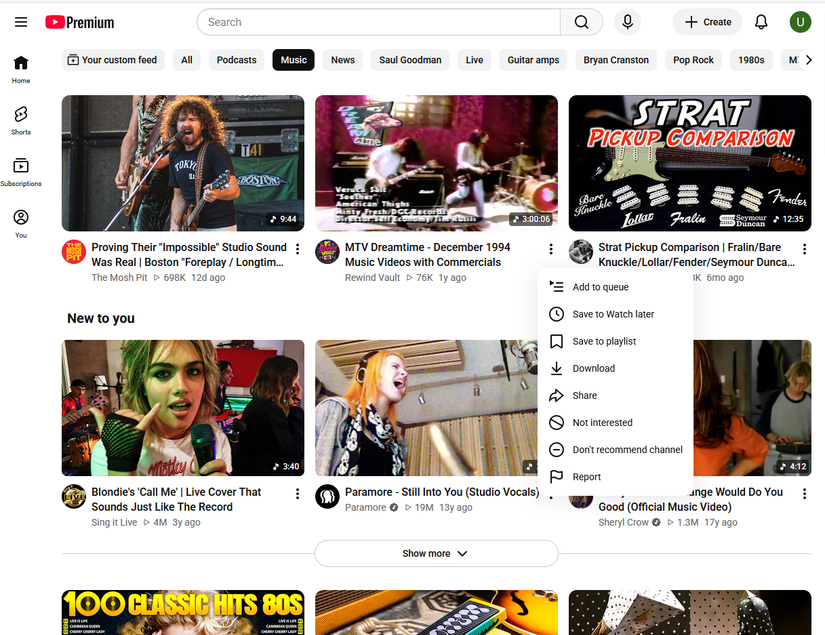Image resolution: width=825 pixels, height=635 pixels.
Task: Open Rewind Vault channel avatar
Action: [x=327, y=251]
